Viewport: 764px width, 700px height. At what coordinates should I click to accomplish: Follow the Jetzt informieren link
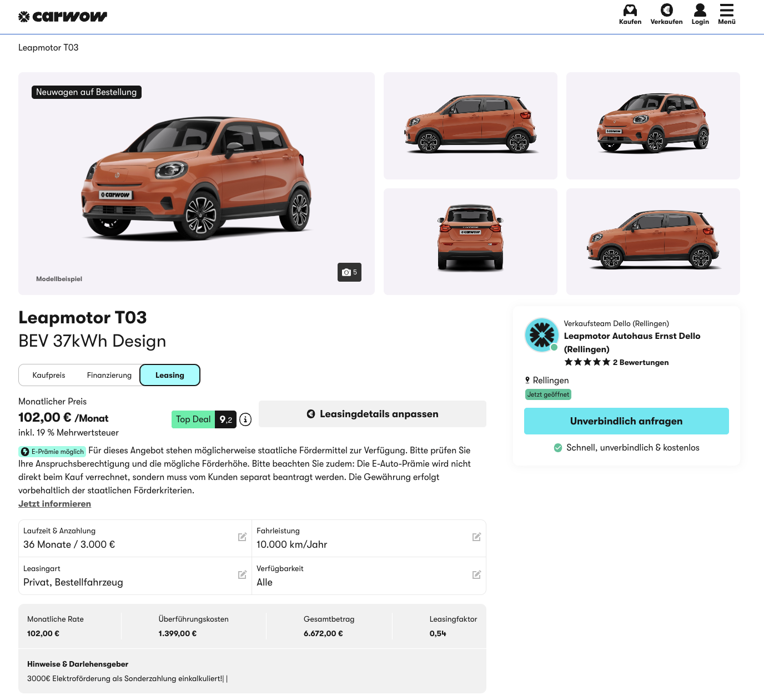(x=54, y=504)
